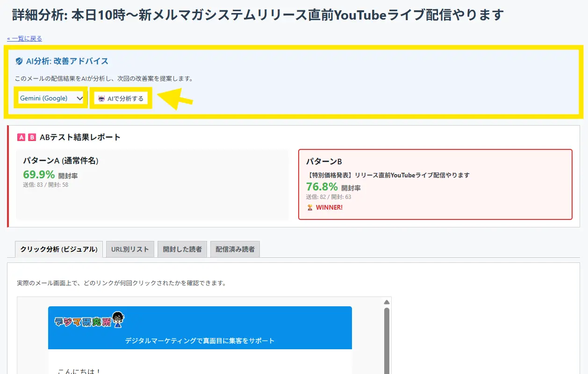The image size is (588, 374).
Task: Go back via 一覧に戻る link
Action: 25,39
